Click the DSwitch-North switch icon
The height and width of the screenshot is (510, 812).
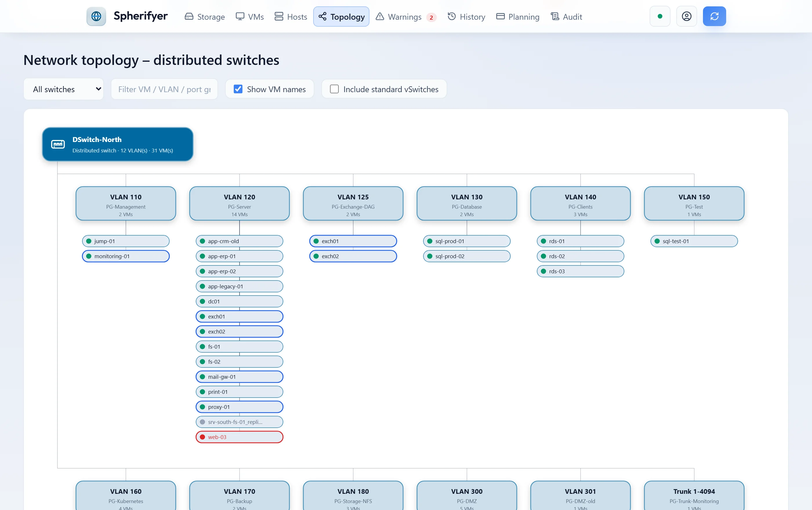[58, 144]
